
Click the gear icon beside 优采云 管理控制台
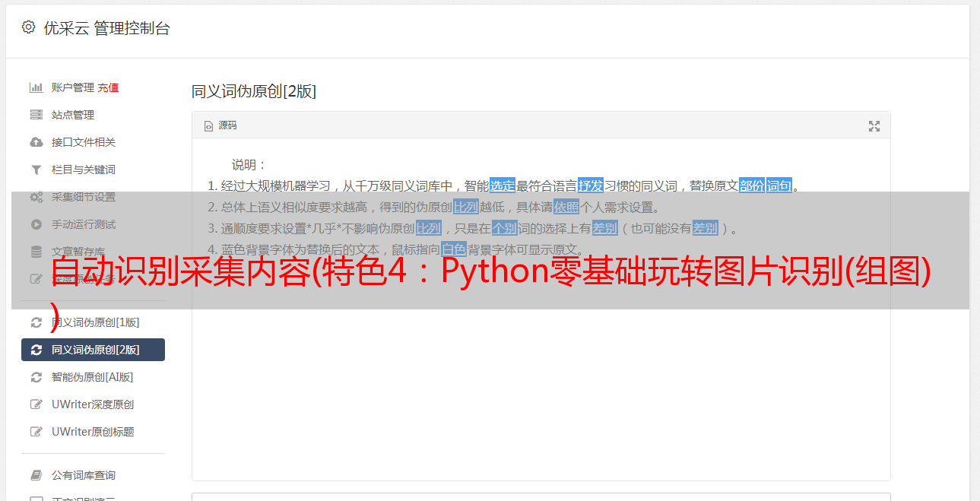pos(28,27)
